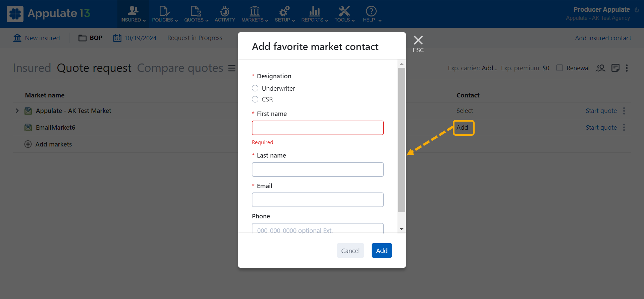Click the dialog scrollbar down arrow
Image resolution: width=644 pixels, height=299 pixels.
click(401, 229)
